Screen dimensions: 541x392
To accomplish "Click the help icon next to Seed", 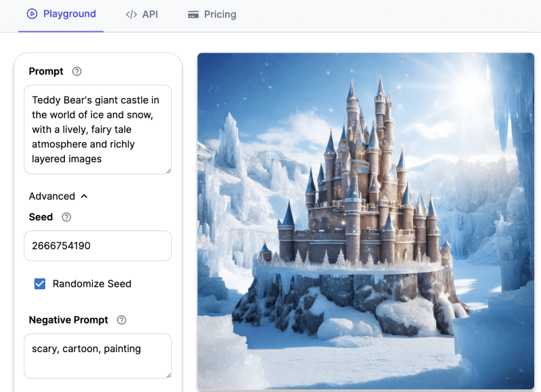I will point(66,217).
